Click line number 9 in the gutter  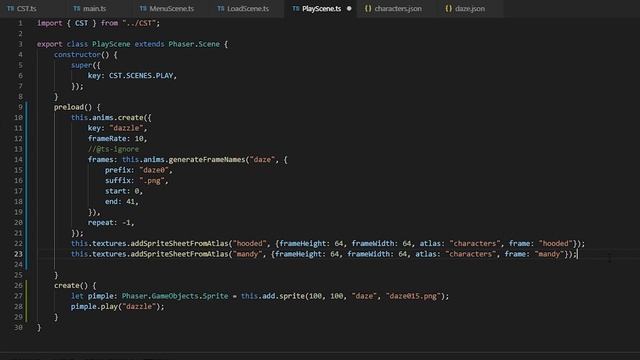pyautogui.click(x=20, y=107)
